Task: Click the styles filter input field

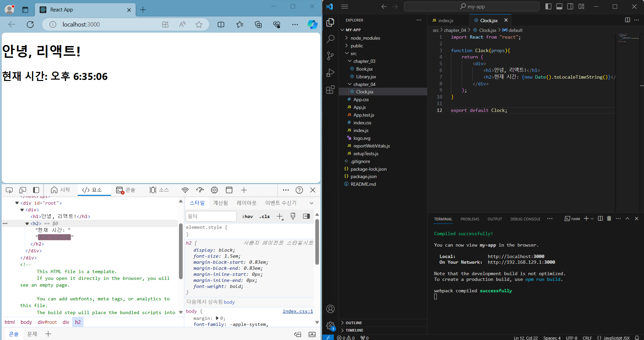Action: click(x=211, y=216)
